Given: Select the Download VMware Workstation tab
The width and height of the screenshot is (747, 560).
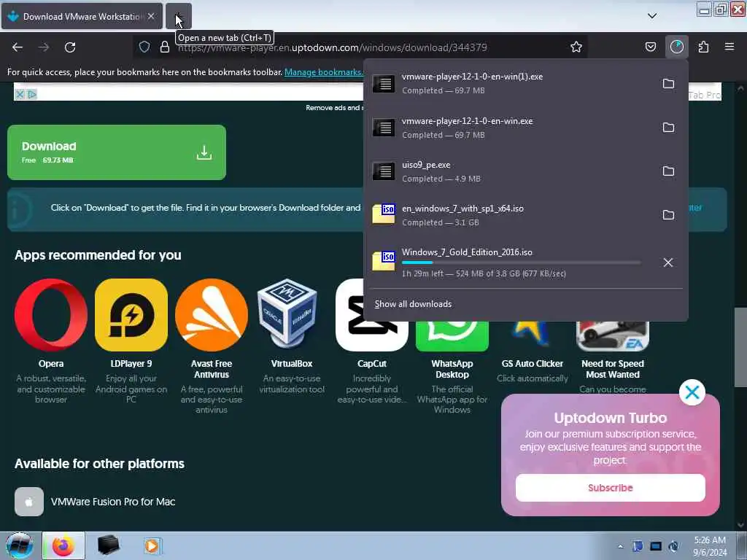Looking at the screenshot, I should [82, 16].
